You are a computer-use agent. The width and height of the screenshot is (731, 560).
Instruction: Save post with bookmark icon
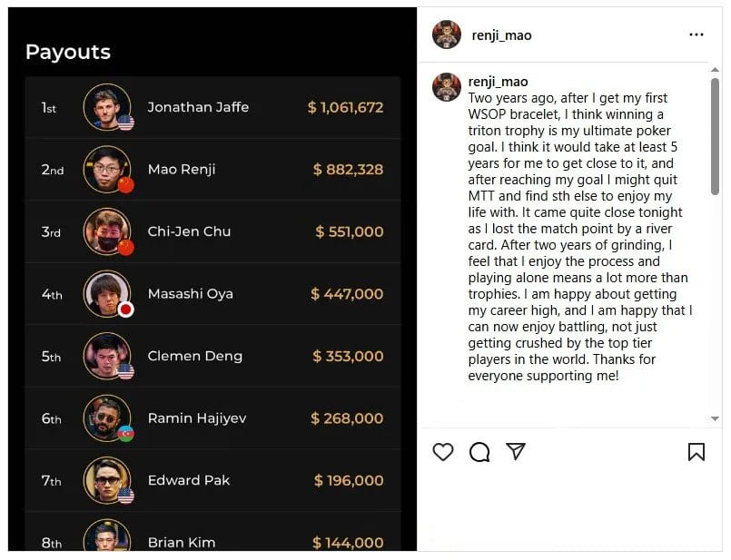pos(696,452)
